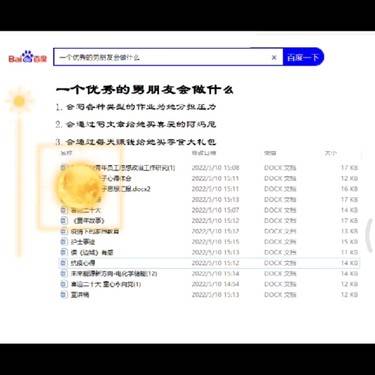375x375 pixels.
Task: Click the heading 一个优秀的男朋友会做什么
Action: [x=144, y=90]
